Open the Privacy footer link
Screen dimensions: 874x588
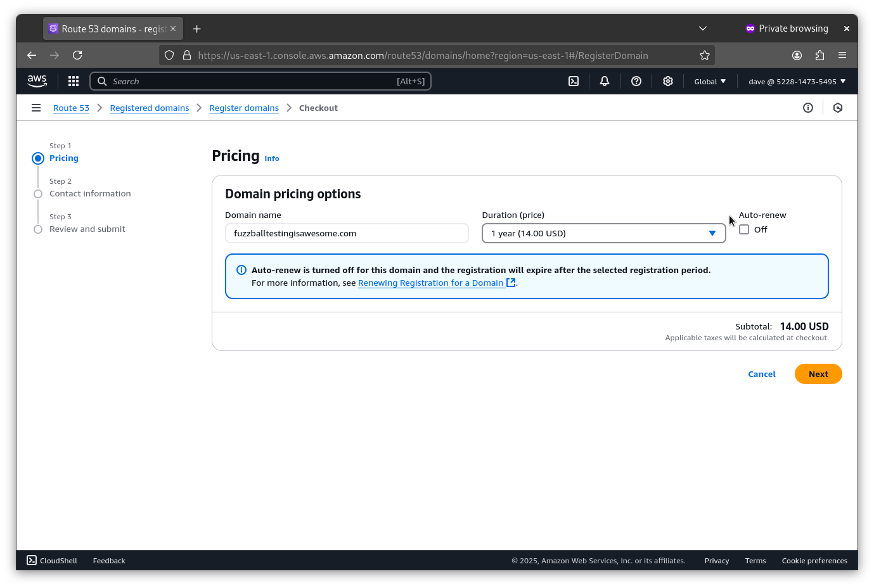717,561
